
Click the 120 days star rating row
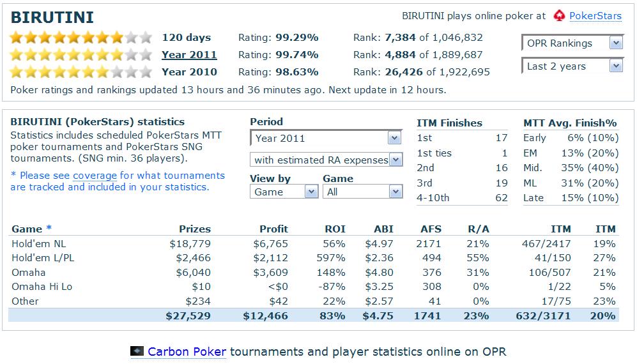(81, 38)
